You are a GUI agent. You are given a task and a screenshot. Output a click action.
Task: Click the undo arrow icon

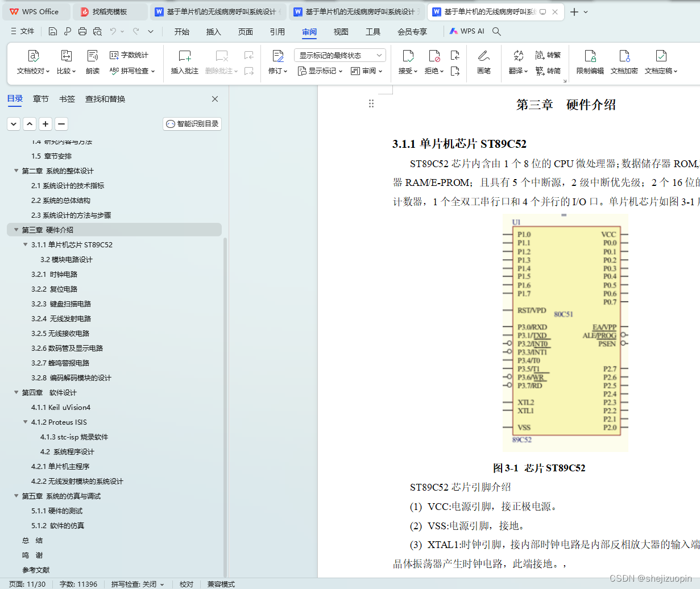click(x=113, y=31)
